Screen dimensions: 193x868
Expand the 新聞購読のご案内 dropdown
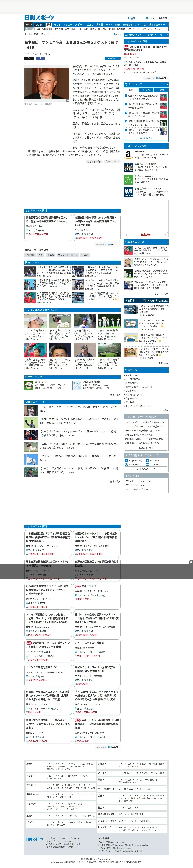pyautogui.click(x=135, y=35)
